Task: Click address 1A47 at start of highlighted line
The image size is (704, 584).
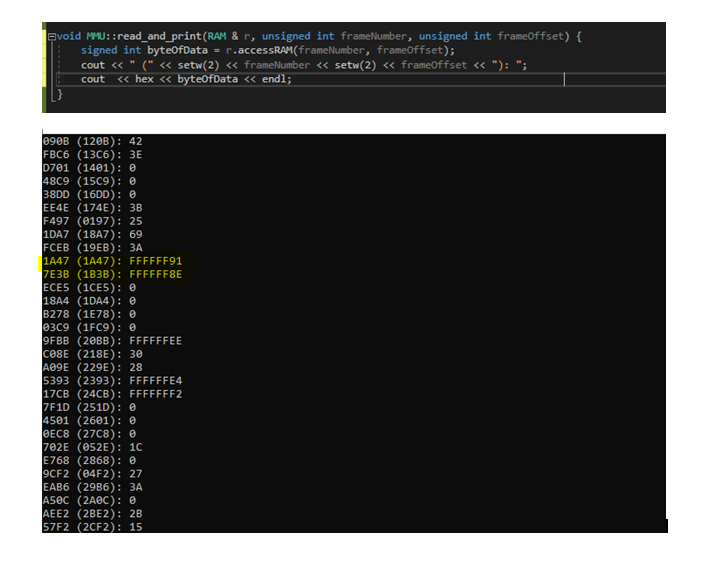Action: [x=56, y=261]
